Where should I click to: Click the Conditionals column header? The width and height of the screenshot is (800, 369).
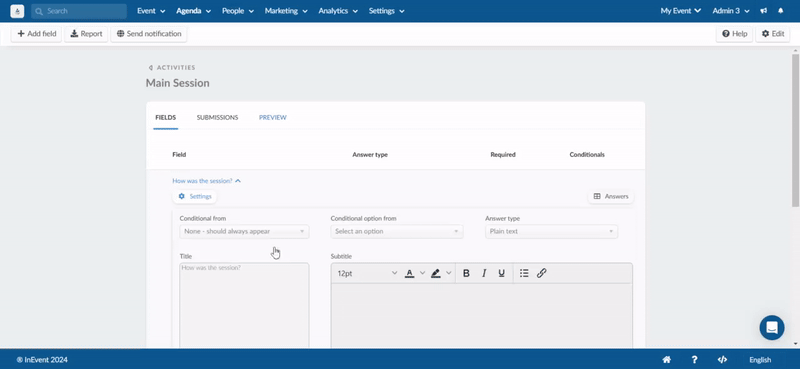(587, 155)
